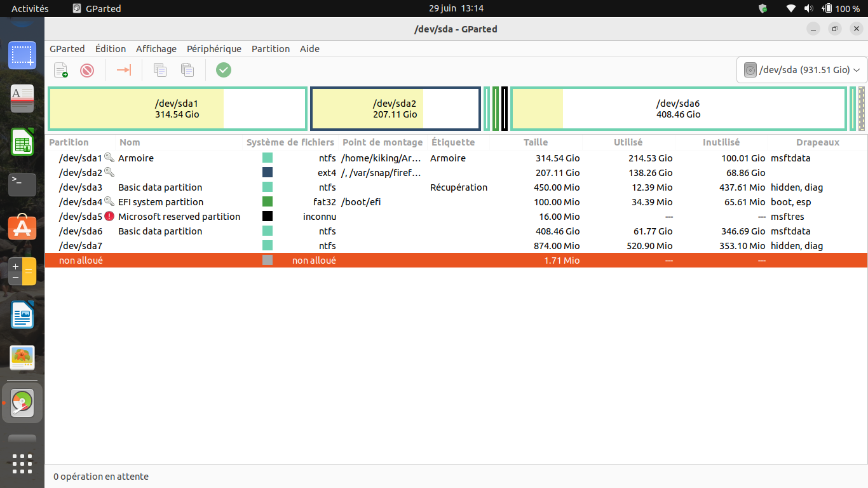Select the /dev/sda3 row in the partition list
868x488 pixels.
tap(456, 187)
